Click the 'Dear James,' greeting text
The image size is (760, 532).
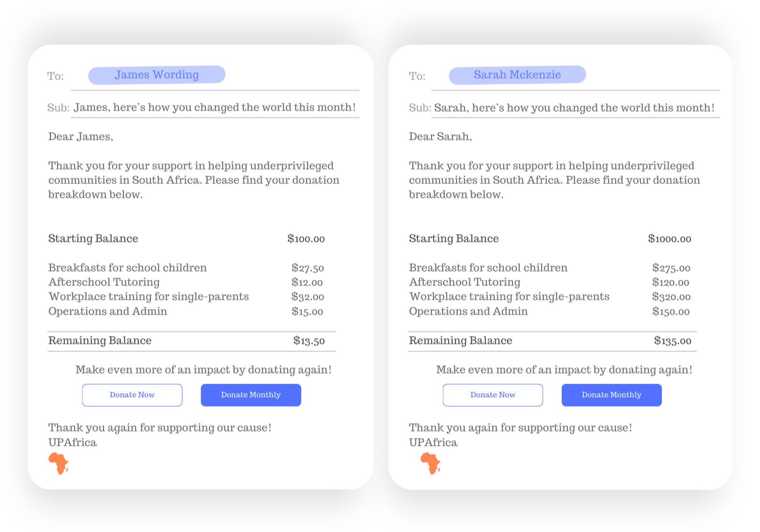click(x=80, y=136)
